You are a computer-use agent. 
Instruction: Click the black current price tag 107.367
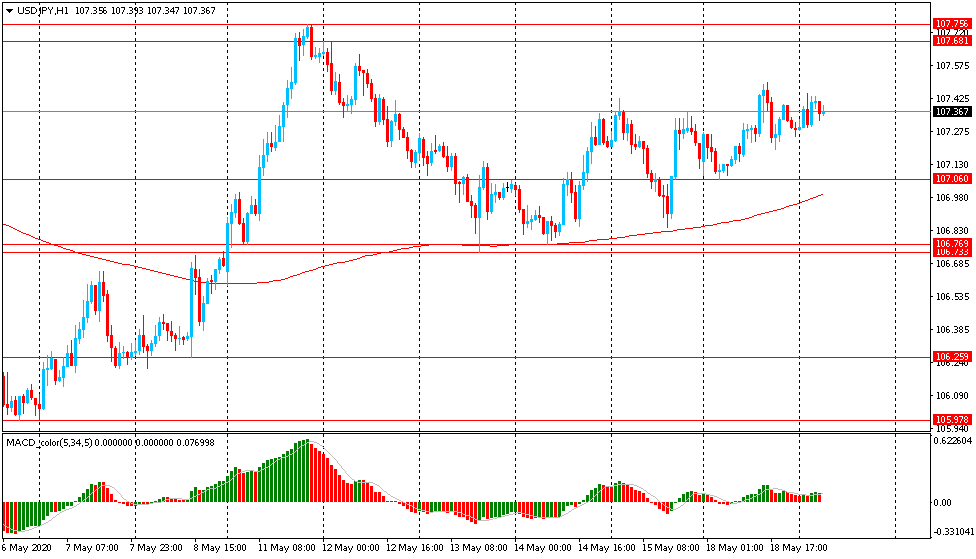[952, 112]
